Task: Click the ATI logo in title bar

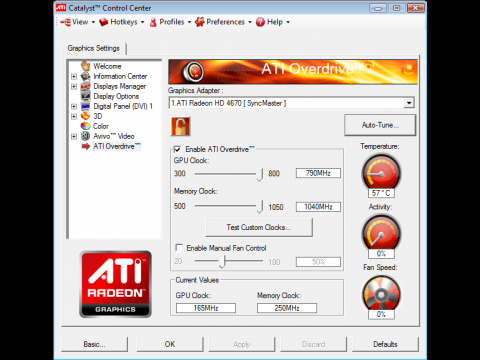Action: click(x=61, y=7)
